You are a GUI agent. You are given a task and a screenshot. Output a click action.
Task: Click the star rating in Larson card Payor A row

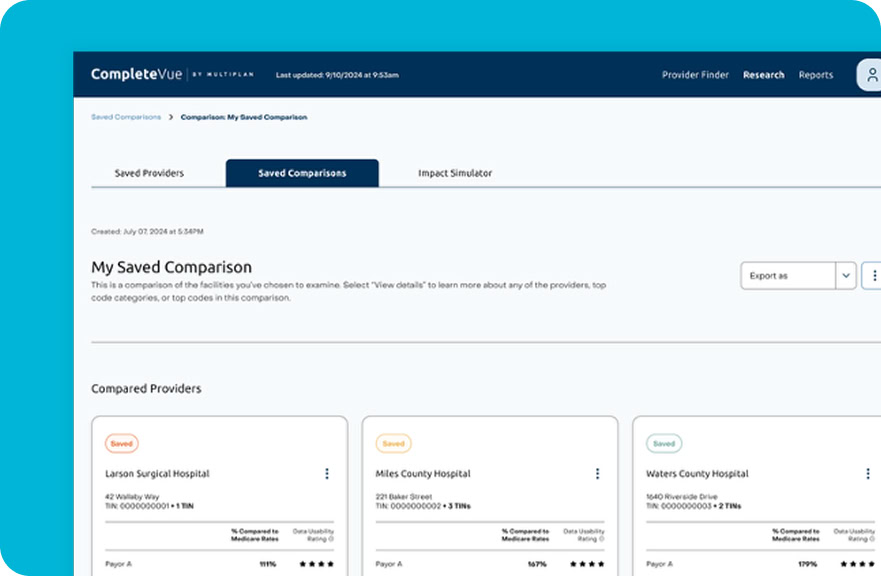(316, 564)
